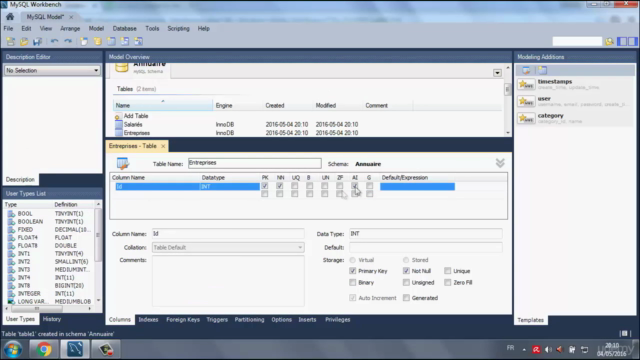Image resolution: width=640 pixels, height=360 pixels.
Task: Select user template star icon
Action: 526,101
